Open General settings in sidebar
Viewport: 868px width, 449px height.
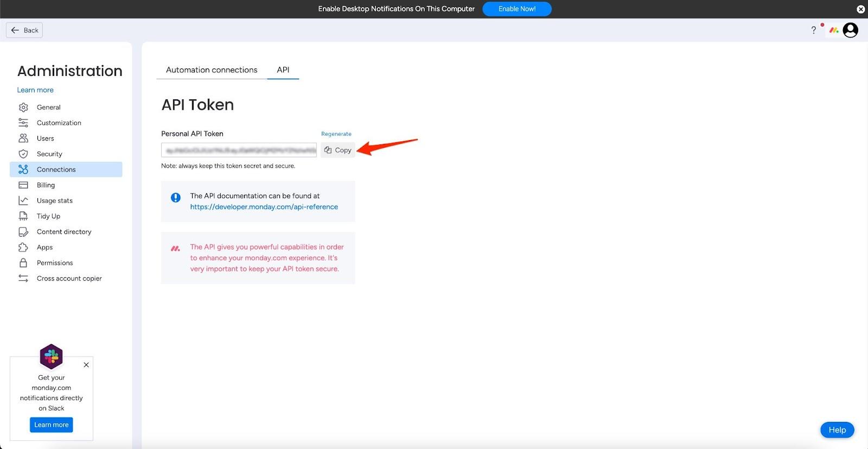tap(66, 107)
